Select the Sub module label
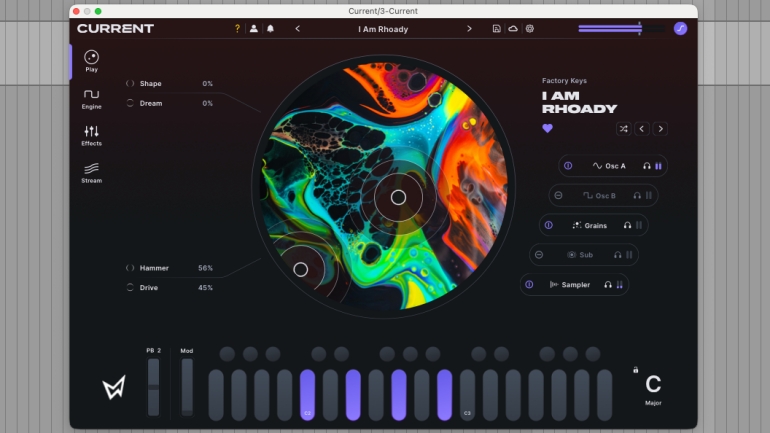Screen dimensions: 770x433 [x=580, y=255]
